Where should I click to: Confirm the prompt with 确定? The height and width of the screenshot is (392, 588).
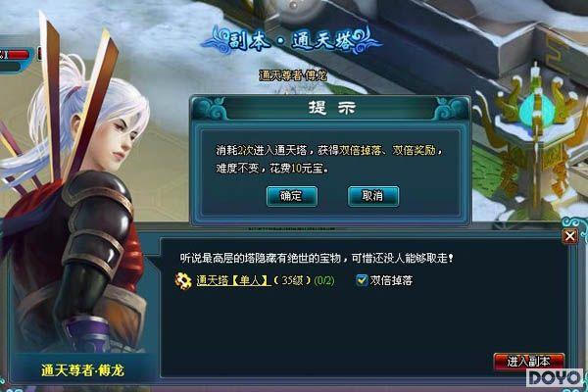pos(292,196)
